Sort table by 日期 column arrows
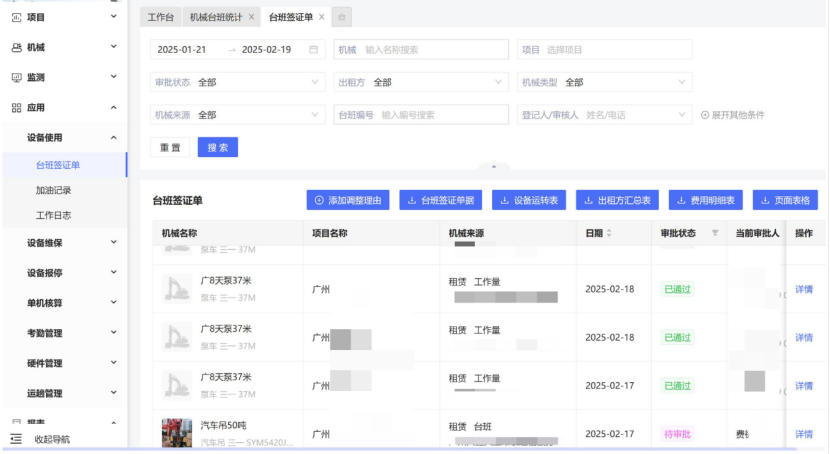Screen dimensions: 830x454 click(609, 233)
